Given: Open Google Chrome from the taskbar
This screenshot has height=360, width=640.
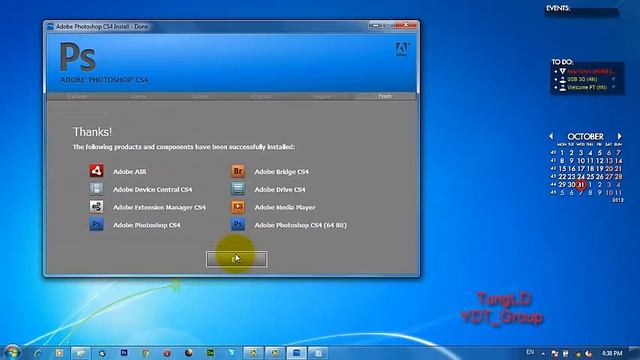Looking at the screenshot, I should tap(146, 353).
